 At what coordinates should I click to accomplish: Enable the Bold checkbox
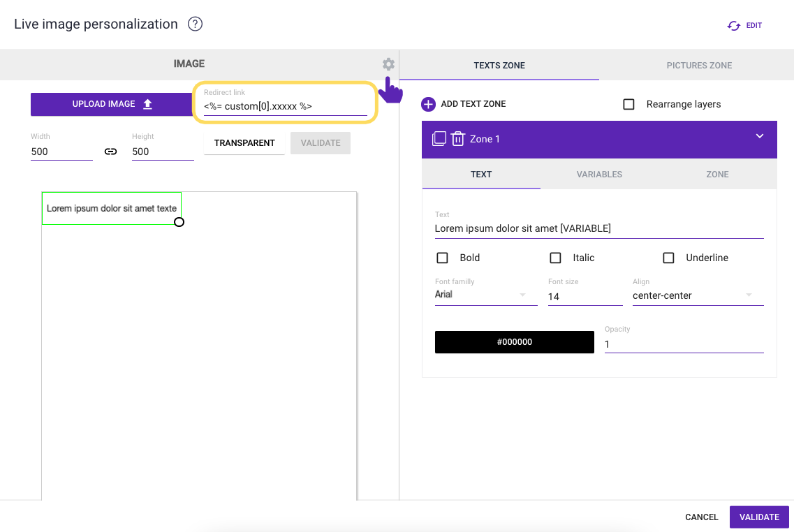[442, 258]
